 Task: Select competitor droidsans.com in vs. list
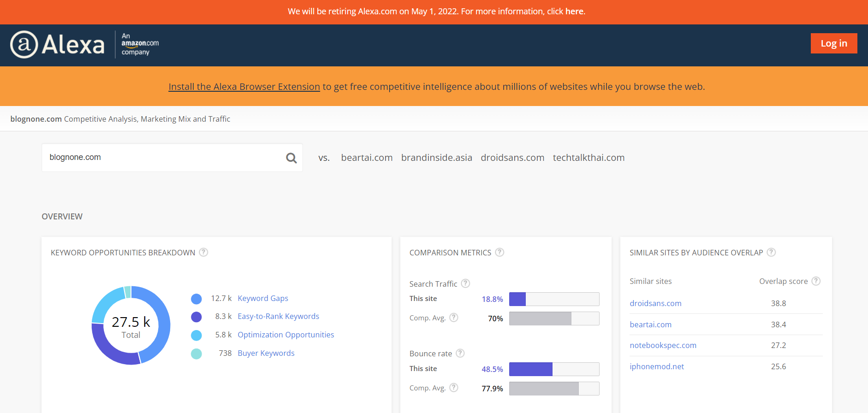[512, 158]
